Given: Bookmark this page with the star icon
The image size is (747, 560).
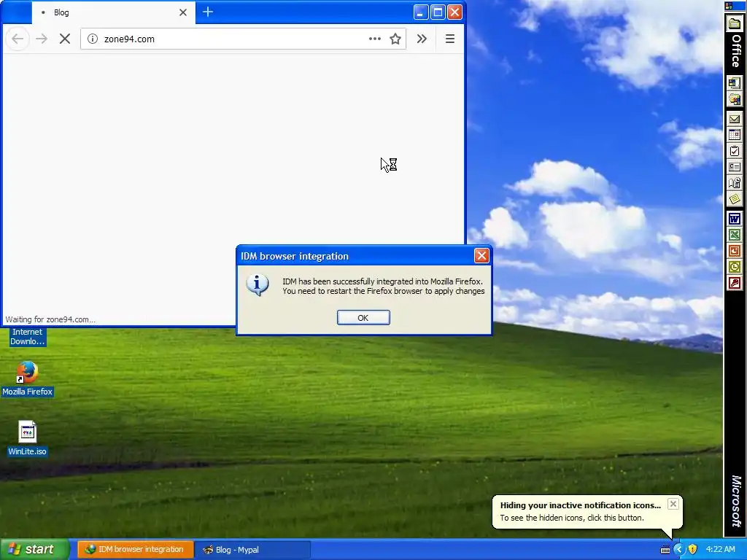Looking at the screenshot, I should click(x=395, y=39).
